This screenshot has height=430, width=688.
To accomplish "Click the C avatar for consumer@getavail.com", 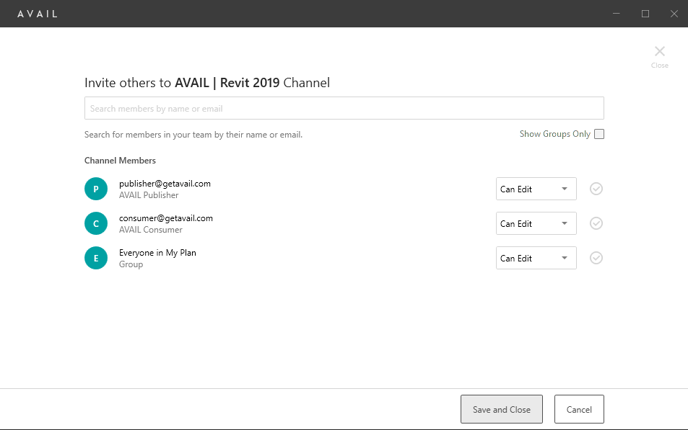I will [96, 223].
